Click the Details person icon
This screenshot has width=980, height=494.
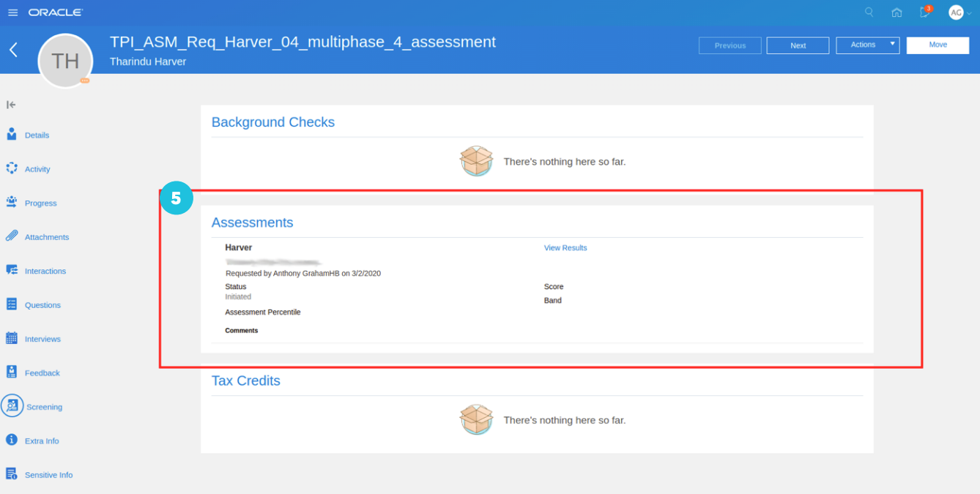pos(12,135)
